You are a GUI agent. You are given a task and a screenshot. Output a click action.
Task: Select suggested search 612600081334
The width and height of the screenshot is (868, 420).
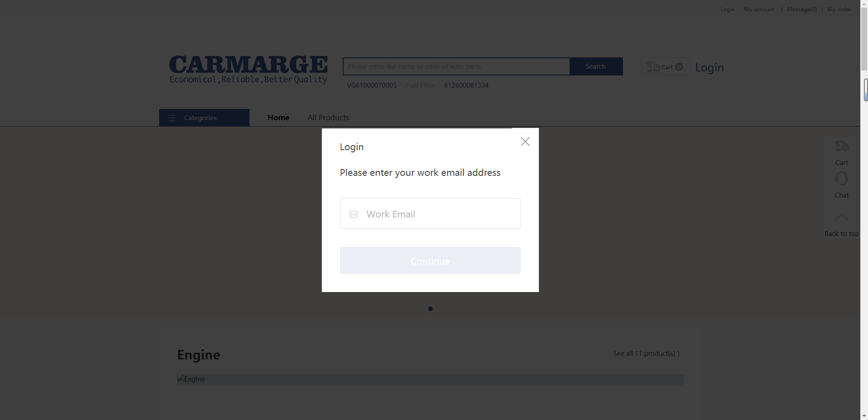(466, 85)
